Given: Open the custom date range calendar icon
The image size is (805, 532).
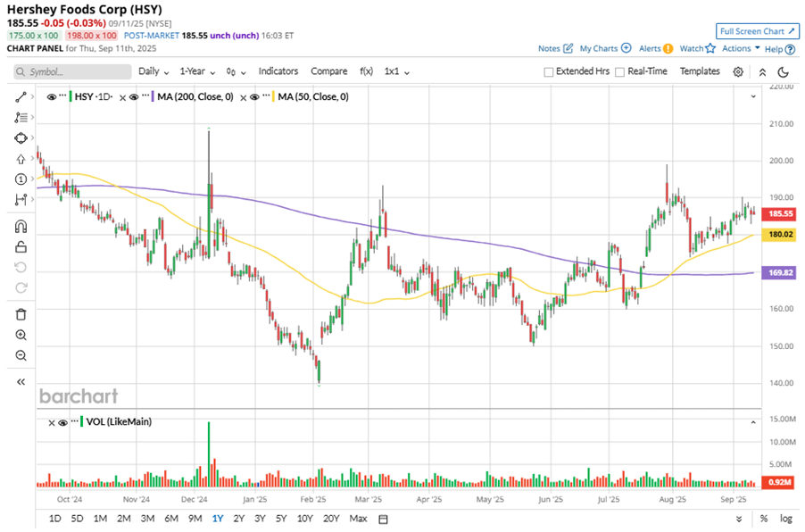Looking at the screenshot, I should (383, 520).
